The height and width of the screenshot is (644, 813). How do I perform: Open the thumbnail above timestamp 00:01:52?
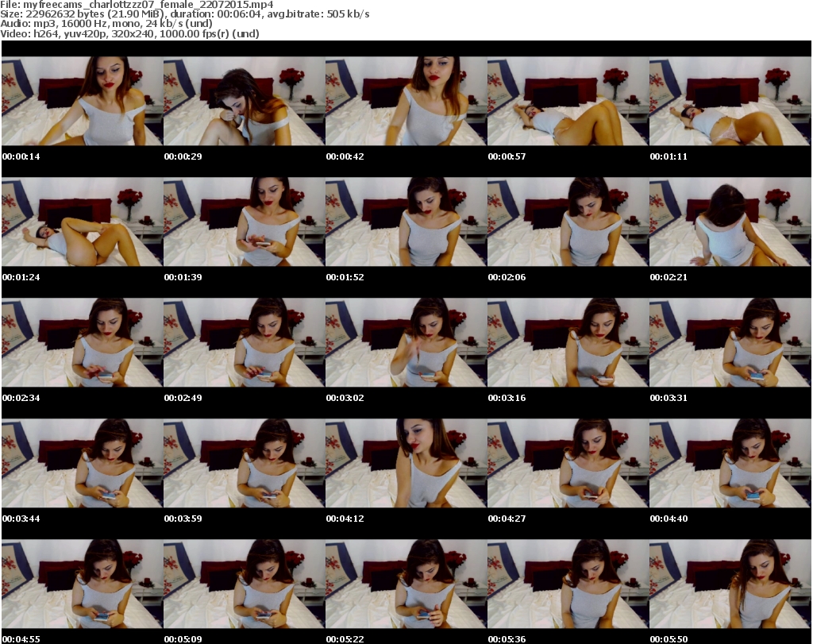tap(406, 222)
